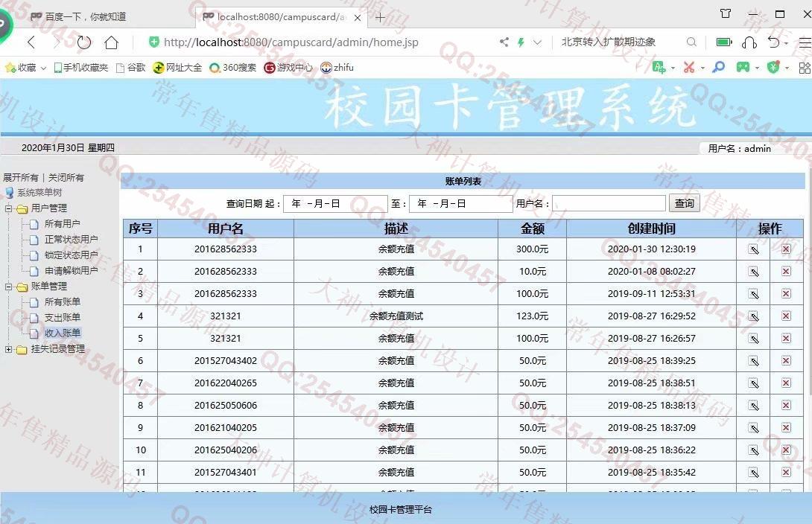Select 锁定状态用户 in the sidebar
The image size is (812, 524).
coord(71,255)
